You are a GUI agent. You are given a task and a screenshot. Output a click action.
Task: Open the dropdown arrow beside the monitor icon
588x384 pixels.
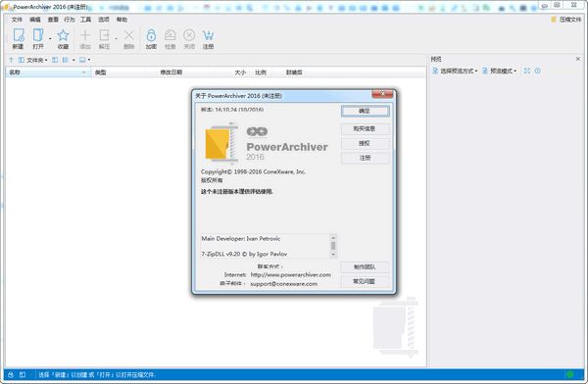pos(89,60)
